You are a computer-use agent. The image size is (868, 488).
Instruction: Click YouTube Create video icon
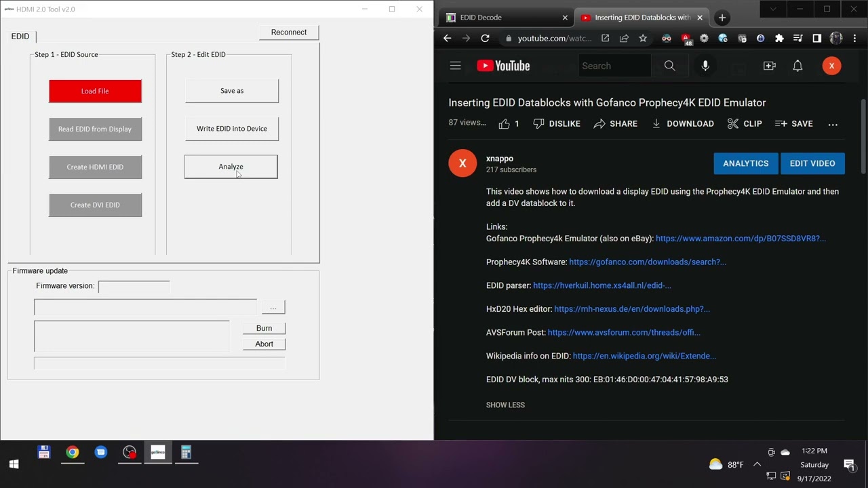coord(770,66)
